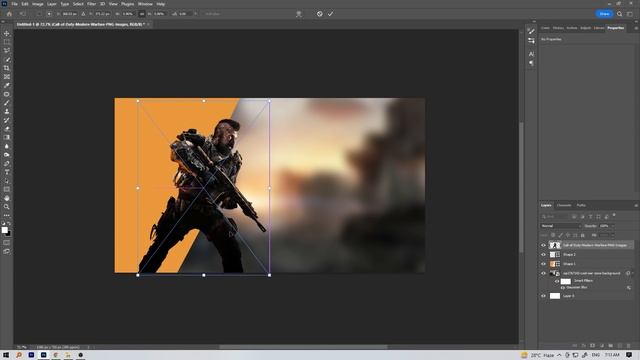Viewport: 640px width, 360px height.
Task: Select the Pen tool
Action: [x=7, y=164]
